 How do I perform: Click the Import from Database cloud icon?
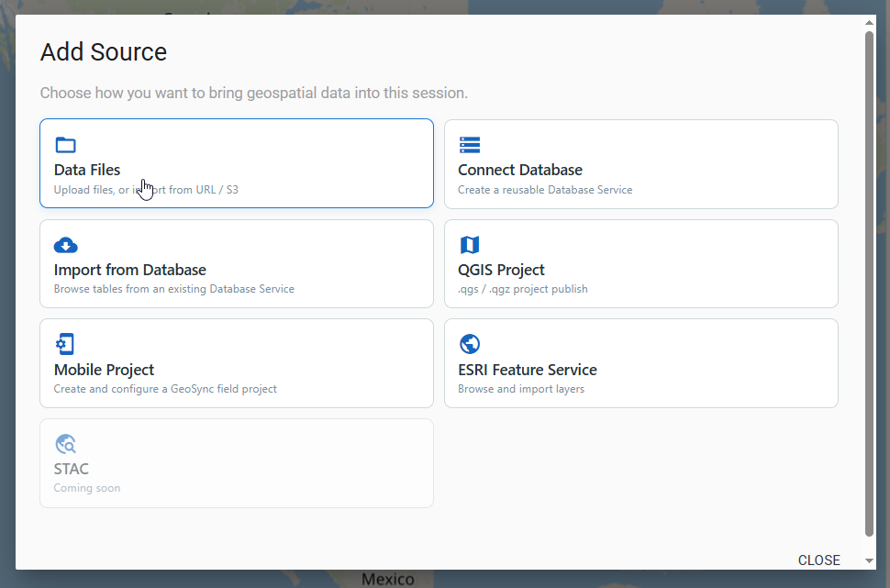65,245
